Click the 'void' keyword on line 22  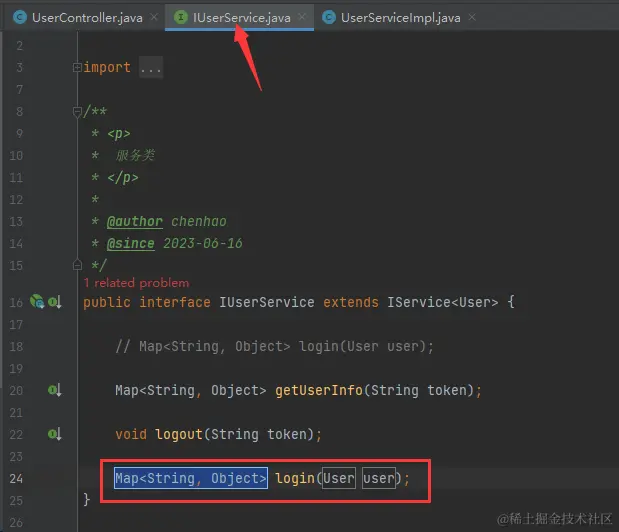tap(131, 435)
